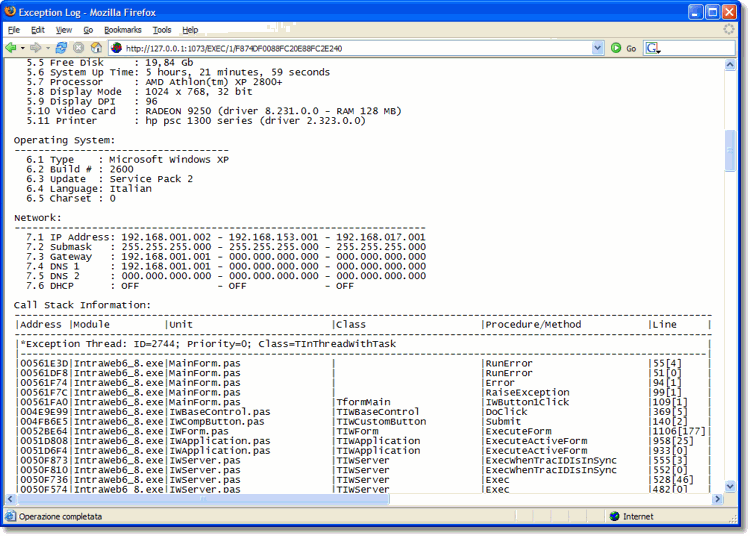The image size is (750, 536).
Task: Click the 'Microsoft Windows XP' type value
Action: pyautogui.click(x=169, y=159)
